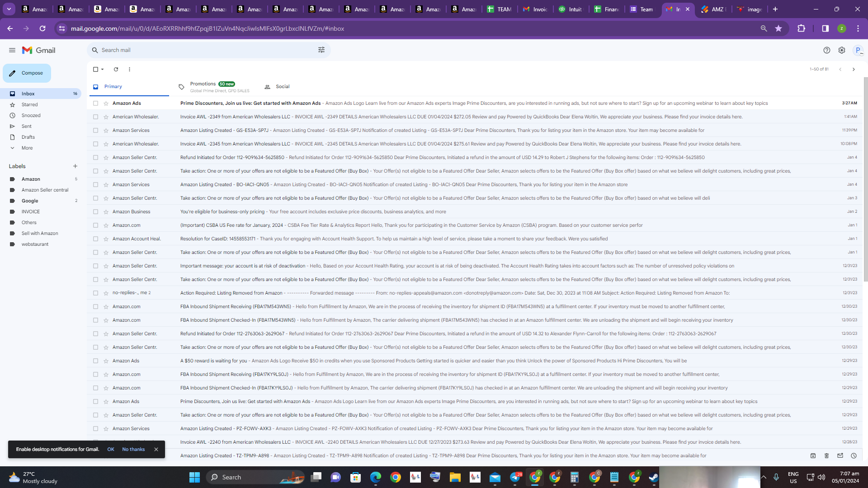Screen dimensions: 868x488
Task: Open the Google account avatar
Action: (858, 50)
